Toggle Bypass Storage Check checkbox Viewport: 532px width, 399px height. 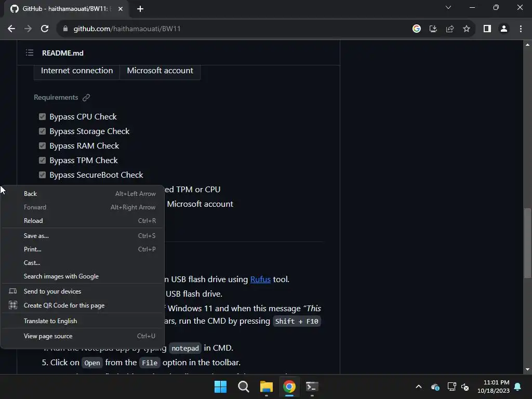42,131
